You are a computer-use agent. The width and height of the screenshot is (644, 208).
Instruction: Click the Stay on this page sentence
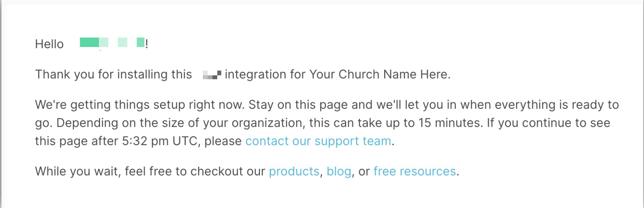pos(298,105)
